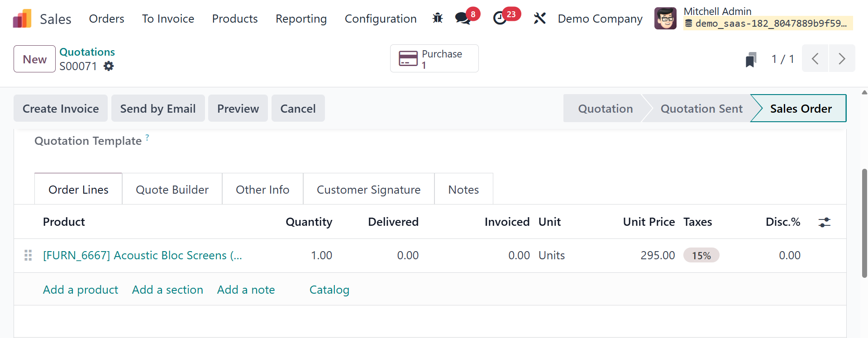Open the Reporting menu
This screenshot has width=868, height=338.
[x=301, y=19]
